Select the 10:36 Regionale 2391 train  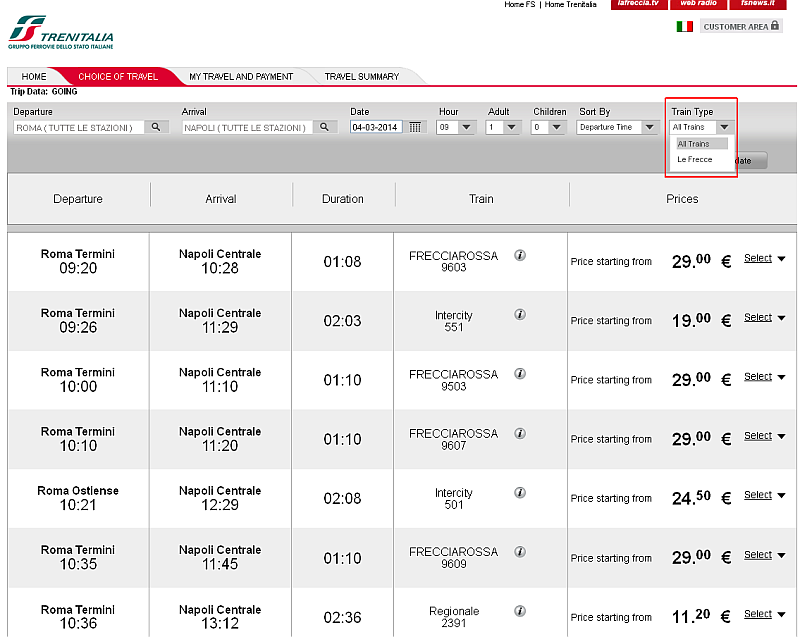(764, 614)
